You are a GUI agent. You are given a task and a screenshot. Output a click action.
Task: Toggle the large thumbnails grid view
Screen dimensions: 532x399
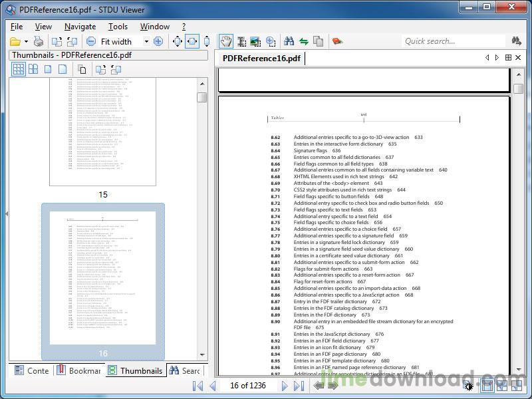[33, 69]
